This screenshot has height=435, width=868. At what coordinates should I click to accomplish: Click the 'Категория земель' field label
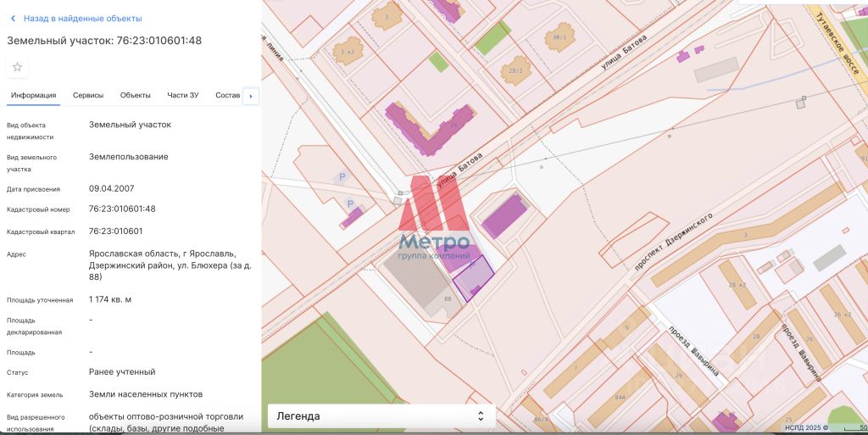pos(35,395)
